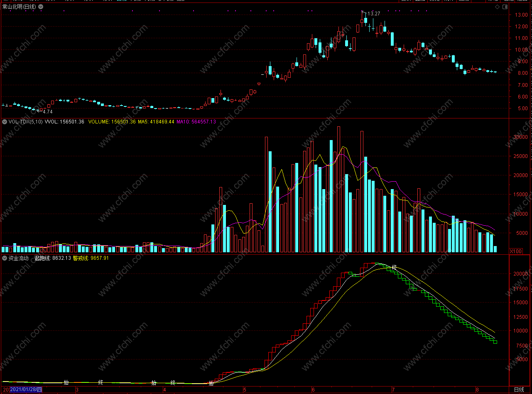Screen dimensions: 532x394
Task: Click the 2021/01/28/四 date box
Action: coord(26,390)
